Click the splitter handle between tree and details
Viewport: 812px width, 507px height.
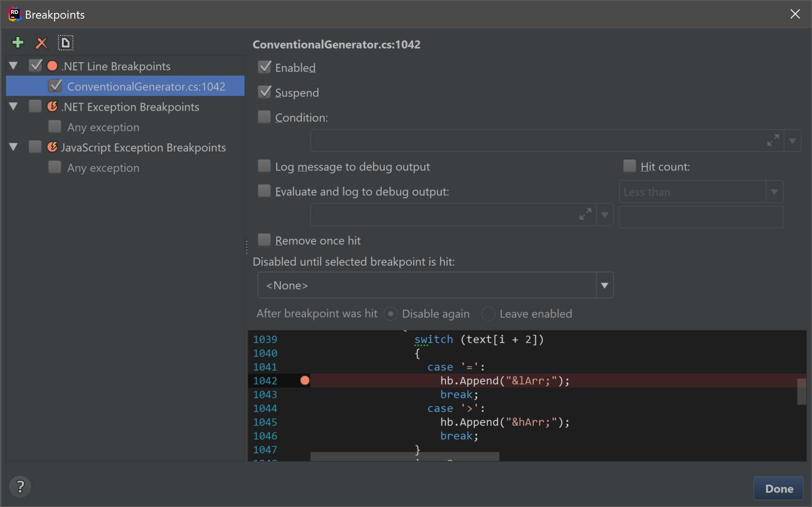pos(247,247)
